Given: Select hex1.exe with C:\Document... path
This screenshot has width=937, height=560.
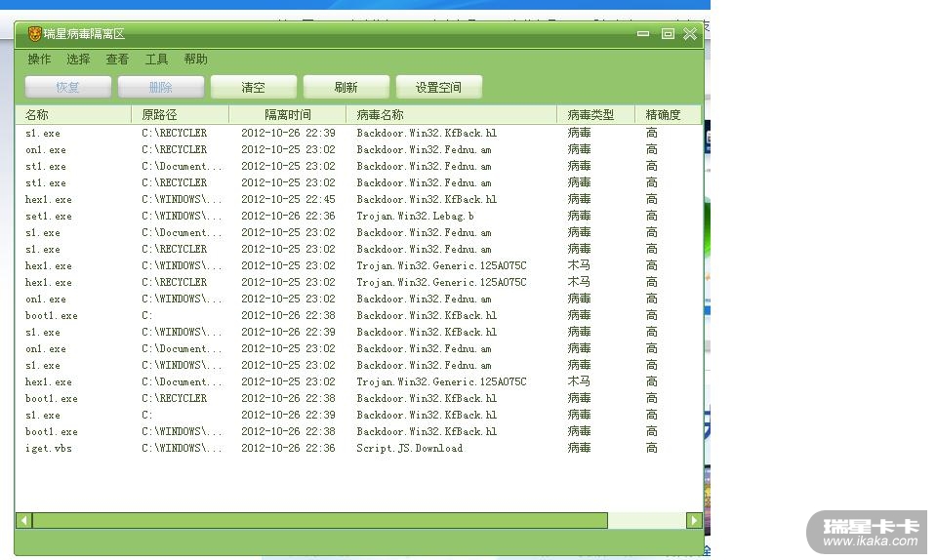Looking at the screenshot, I should tap(358, 382).
